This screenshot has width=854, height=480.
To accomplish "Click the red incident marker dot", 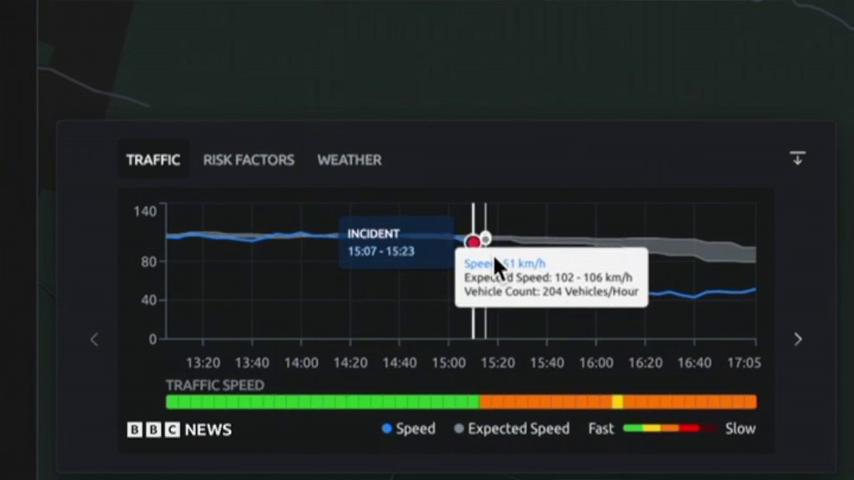I will point(473,242).
